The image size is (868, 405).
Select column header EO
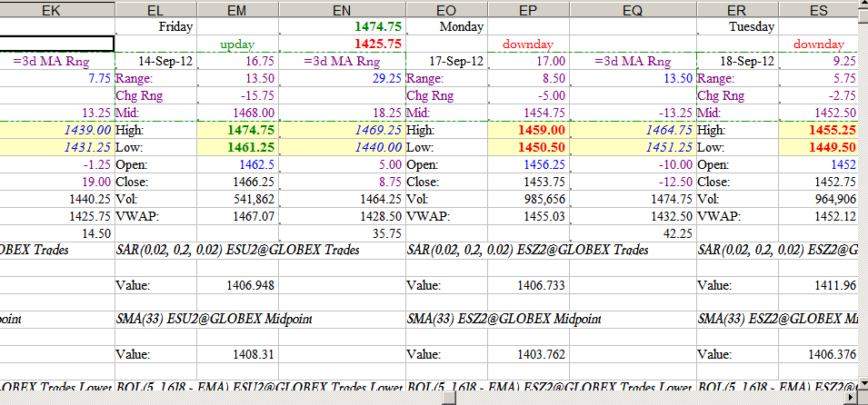click(447, 9)
